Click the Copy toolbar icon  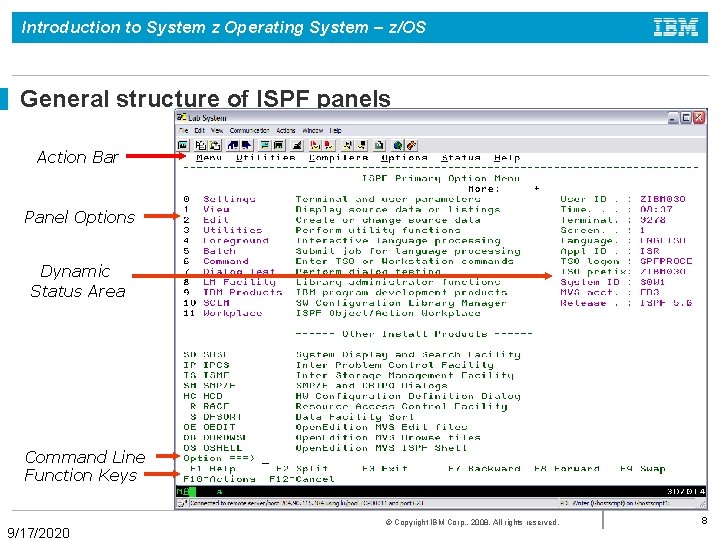[201, 146]
